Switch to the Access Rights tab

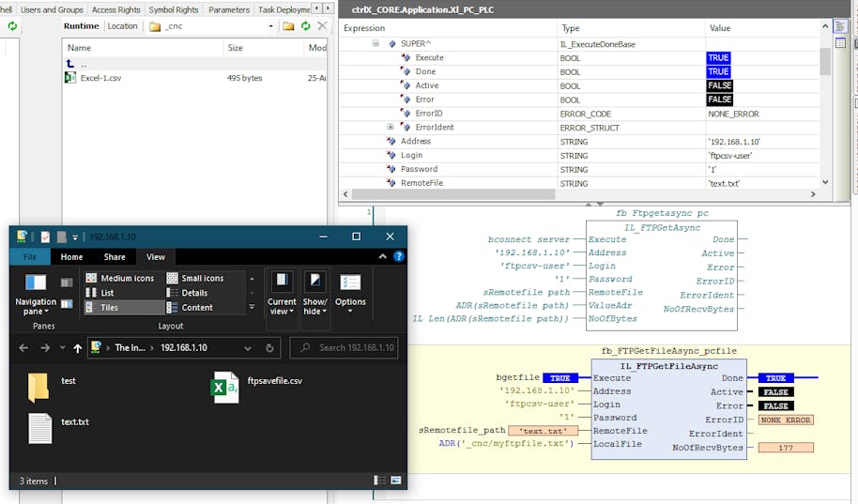click(x=115, y=9)
